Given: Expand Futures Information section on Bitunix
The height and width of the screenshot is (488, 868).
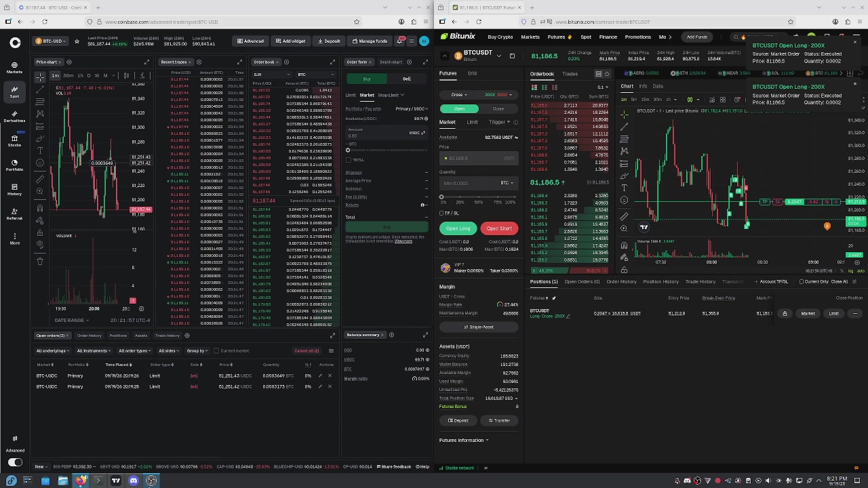Looking at the screenshot, I should pos(464,441).
